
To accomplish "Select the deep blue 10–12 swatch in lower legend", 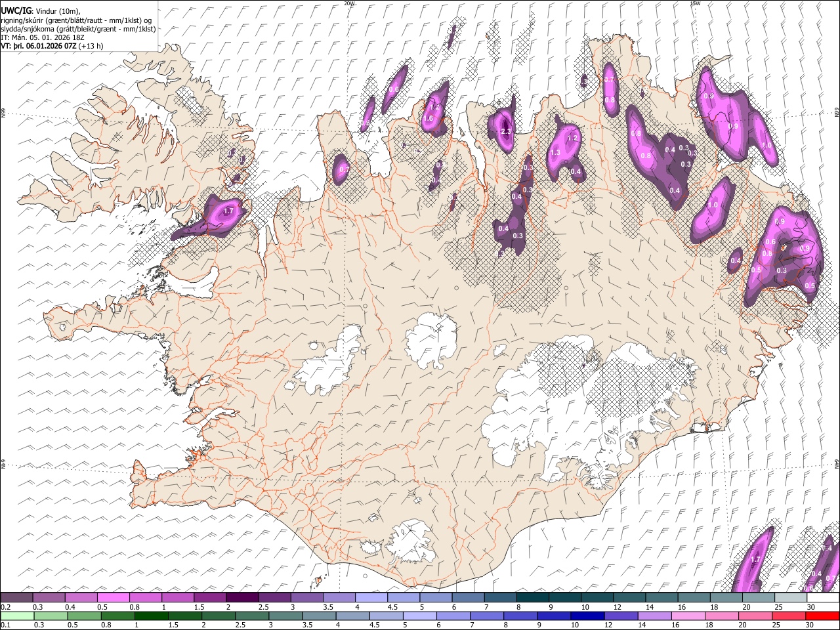I will [x=587, y=616].
